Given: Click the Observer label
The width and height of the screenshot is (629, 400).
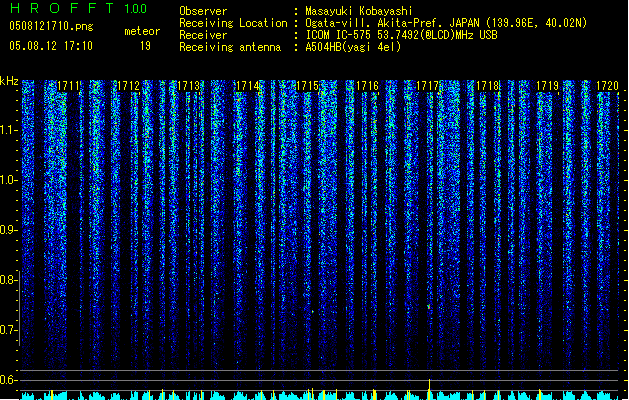Looking at the screenshot, I should pos(203,11).
